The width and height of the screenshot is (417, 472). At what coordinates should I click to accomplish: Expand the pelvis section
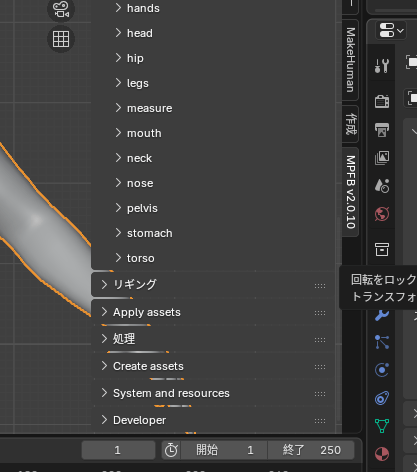136,208
